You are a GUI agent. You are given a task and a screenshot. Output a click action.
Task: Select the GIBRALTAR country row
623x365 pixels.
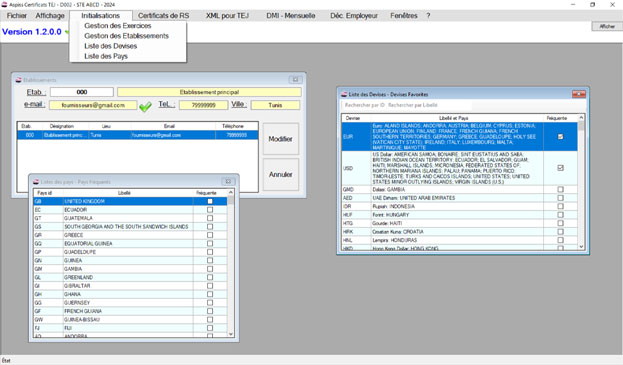pyautogui.click(x=130, y=286)
